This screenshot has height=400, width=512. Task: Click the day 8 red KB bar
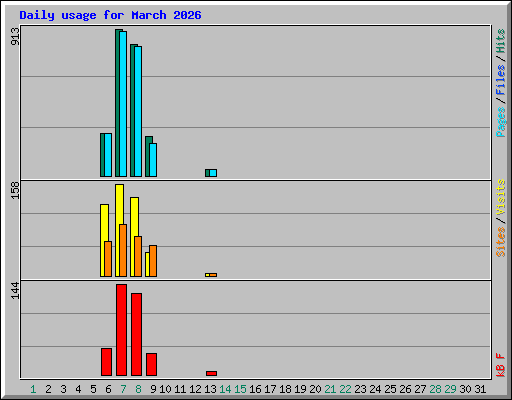coord(137,335)
